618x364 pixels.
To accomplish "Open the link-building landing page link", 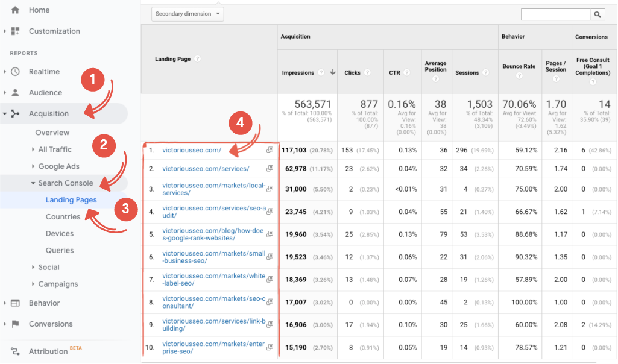I will pos(213,325).
